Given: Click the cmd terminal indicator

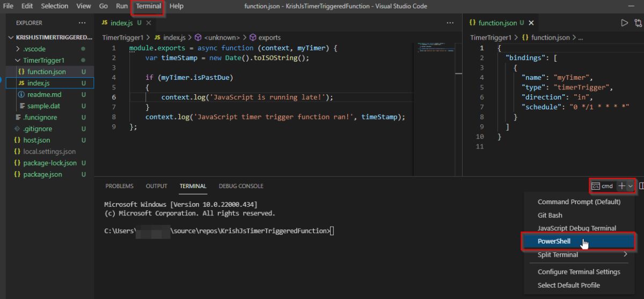Looking at the screenshot, I should coord(602,186).
